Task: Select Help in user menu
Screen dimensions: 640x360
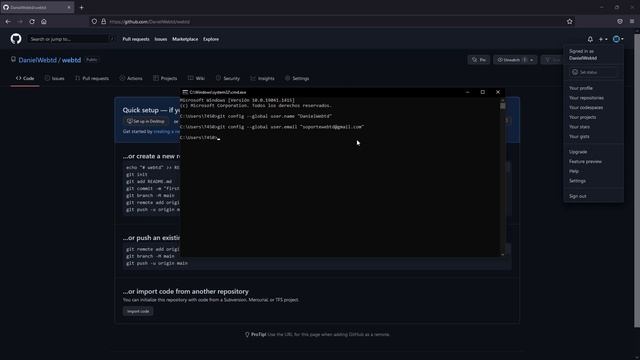Action: point(574,171)
